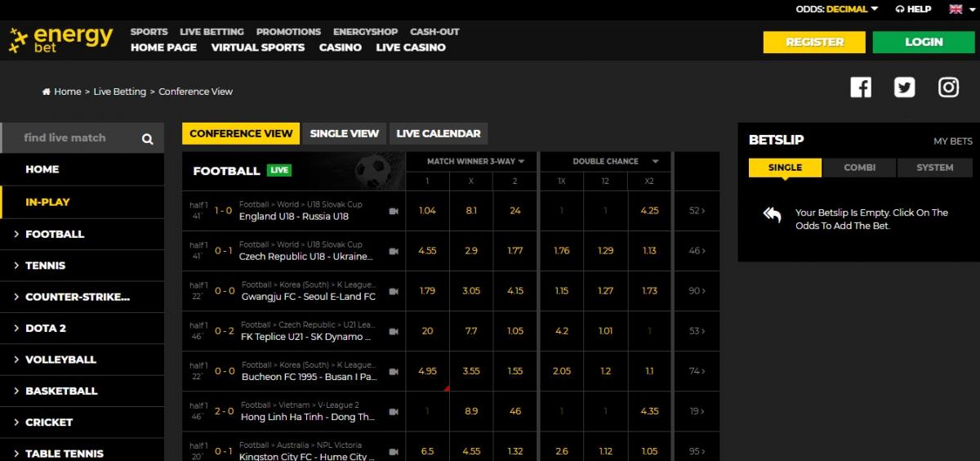Open the Cash-Out menu item

tap(434, 32)
